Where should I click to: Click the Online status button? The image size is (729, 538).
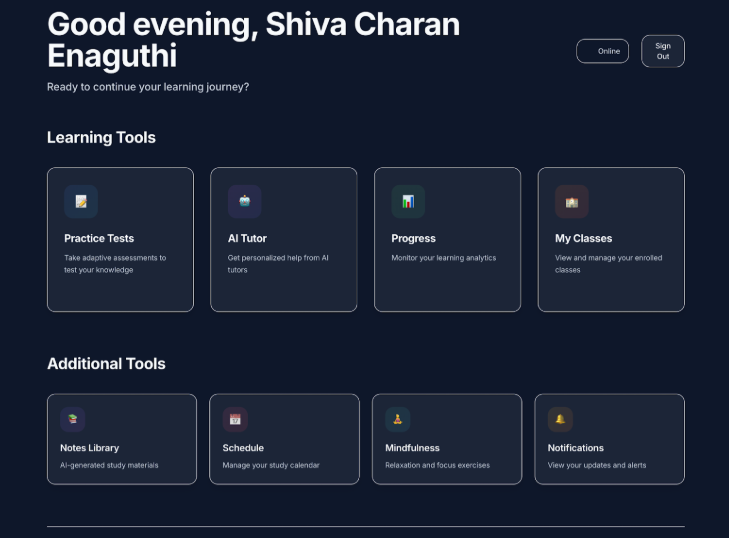[x=602, y=51]
